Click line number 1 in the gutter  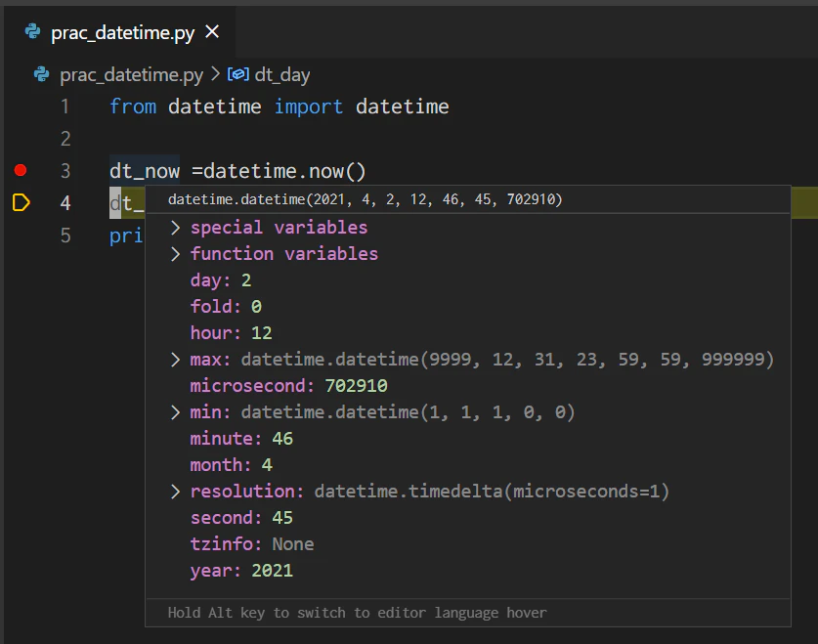click(x=65, y=107)
